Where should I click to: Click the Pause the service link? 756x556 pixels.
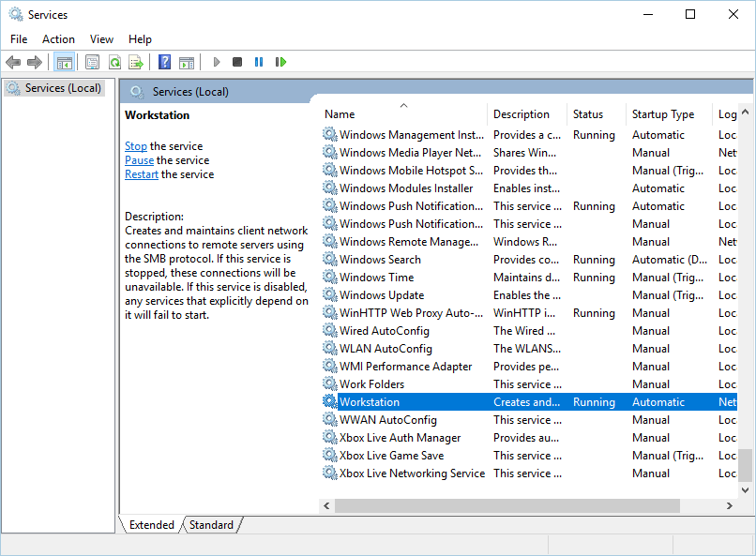point(140,160)
